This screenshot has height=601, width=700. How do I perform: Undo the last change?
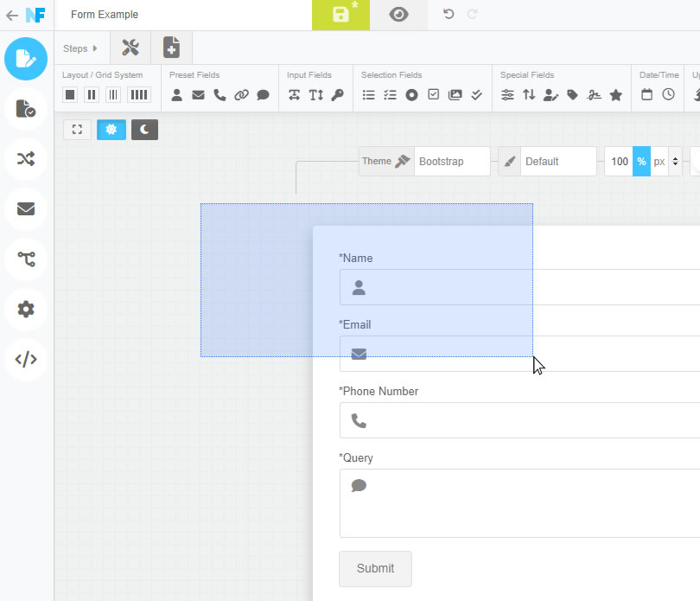[x=449, y=15]
